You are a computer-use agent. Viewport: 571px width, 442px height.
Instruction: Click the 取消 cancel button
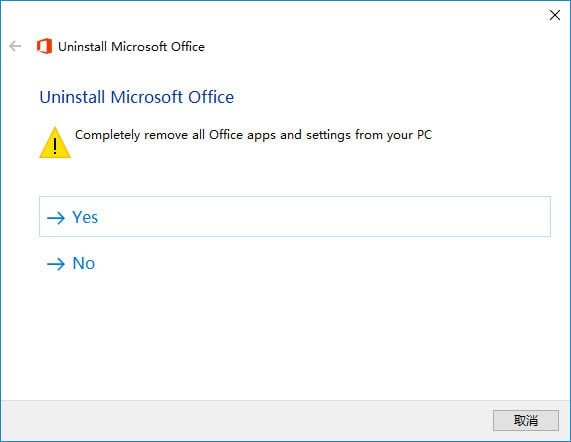(525, 421)
